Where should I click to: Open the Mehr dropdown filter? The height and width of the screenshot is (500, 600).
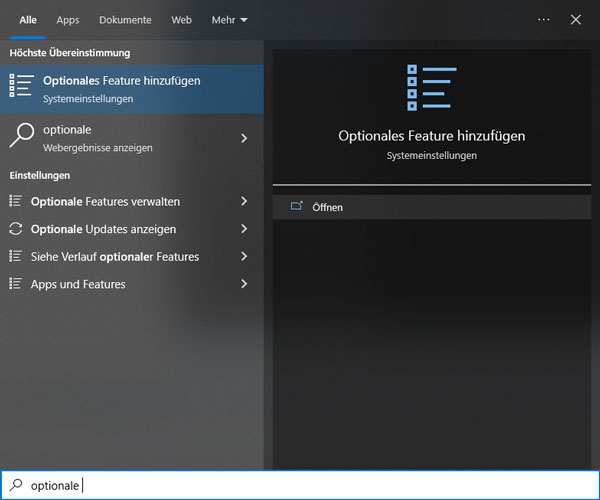[229, 19]
